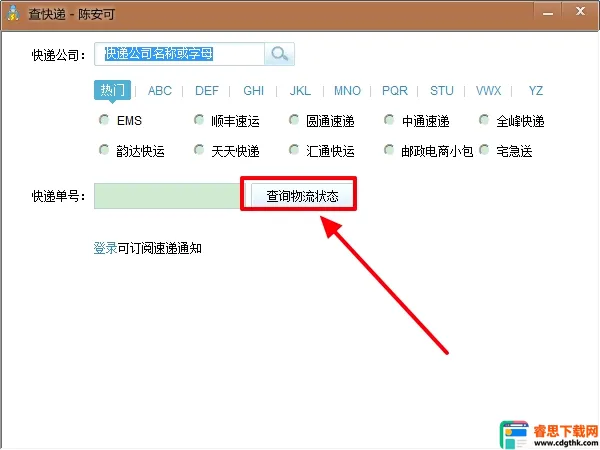This screenshot has width=600, height=450.
Task: Switch to the 热门 tab
Action: pyautogui.click(x=112, y=90)
